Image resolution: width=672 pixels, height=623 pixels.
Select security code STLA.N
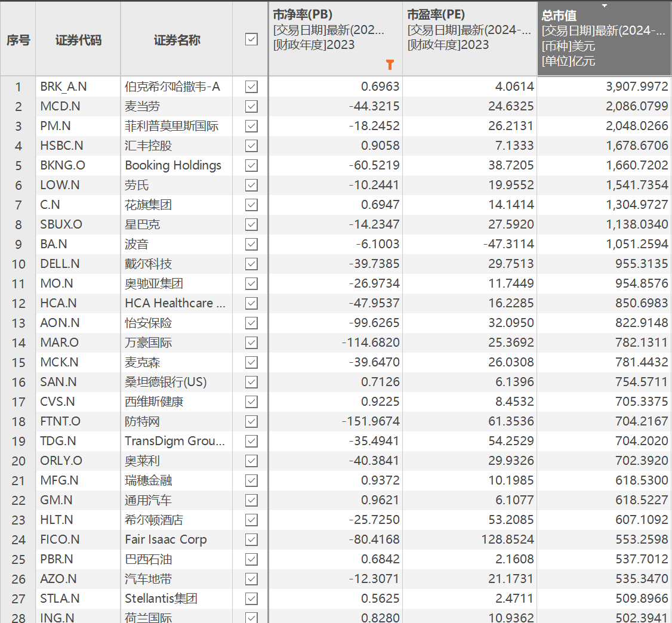tap(60, 599)
